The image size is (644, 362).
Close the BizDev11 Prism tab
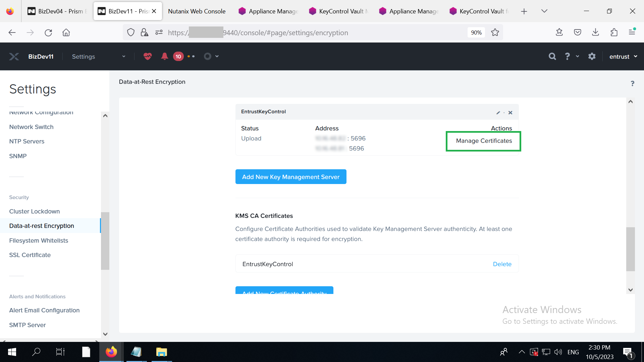tap(154, 11)
